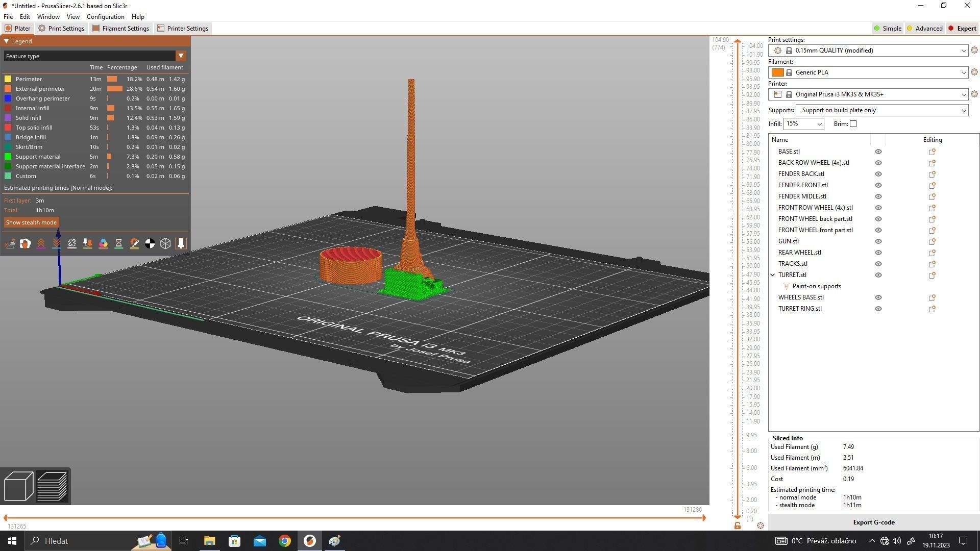
Task: Click top thumb of vertical layer slider
Action: click(x=738, y=42)
